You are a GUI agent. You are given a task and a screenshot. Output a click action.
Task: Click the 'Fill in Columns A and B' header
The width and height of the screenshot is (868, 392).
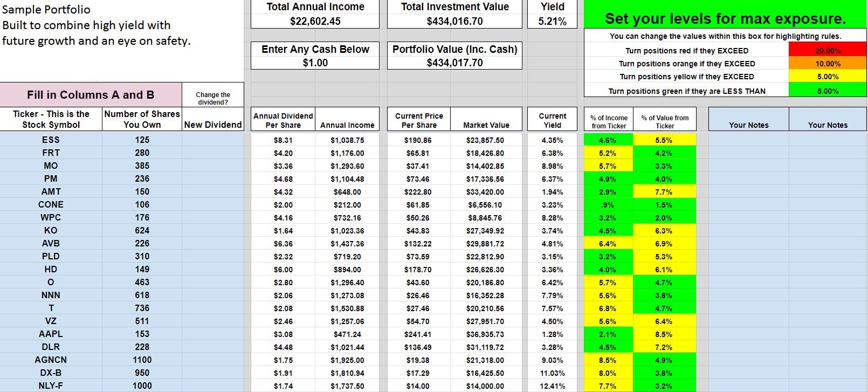(x=91, y=95)
